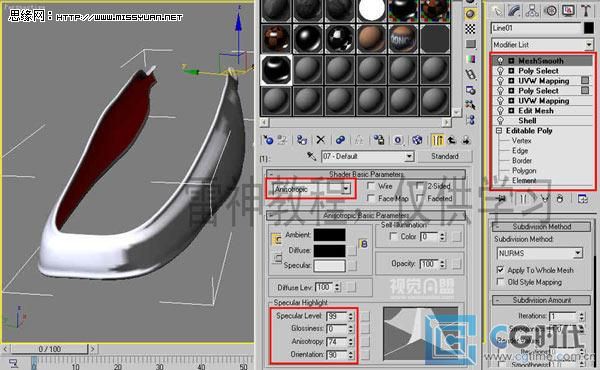Screen dimensions: 600x370
Task: Open the Anisotropic shader type dropdown
Action: [346, 189]
